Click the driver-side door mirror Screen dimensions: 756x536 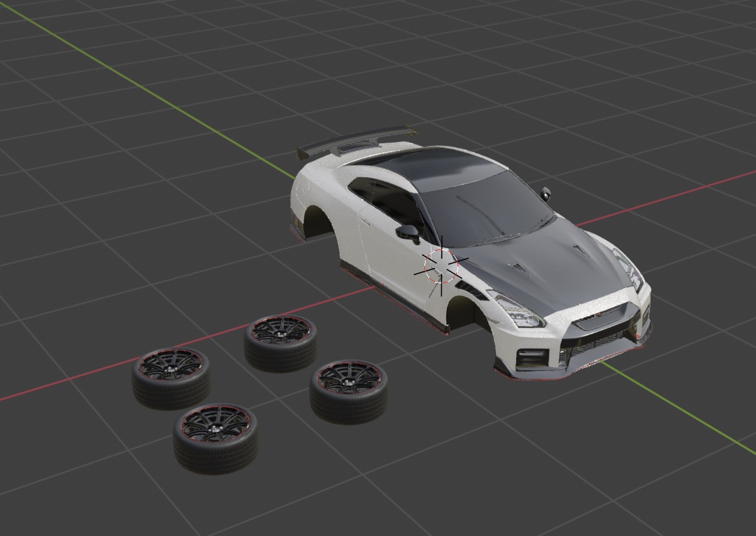(x=410, y=232)
